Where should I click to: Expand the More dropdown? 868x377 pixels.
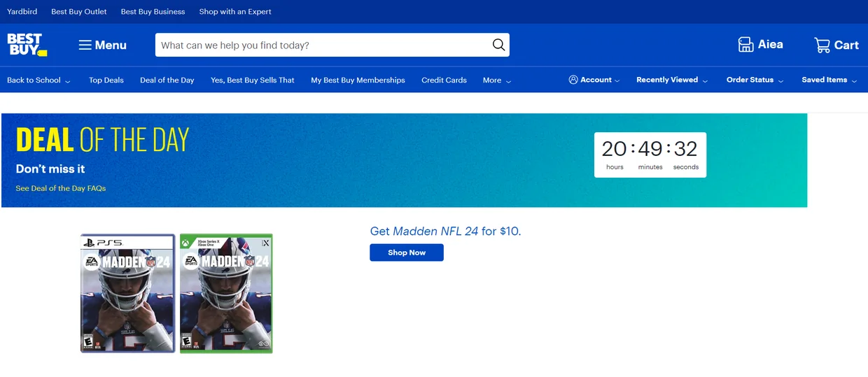point(497,80)
